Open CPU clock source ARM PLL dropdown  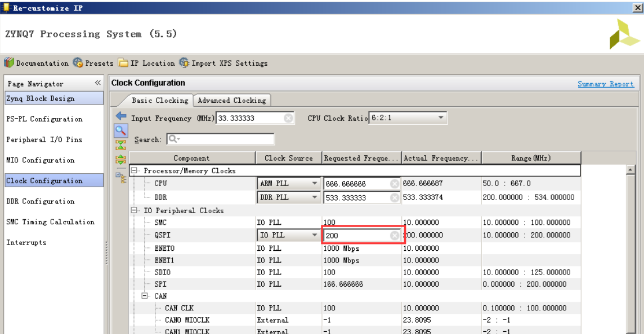[315, 183]
